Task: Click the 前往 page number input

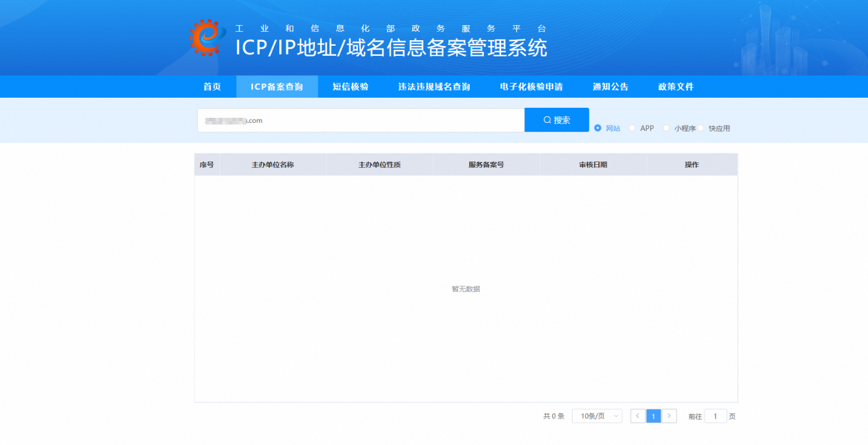Action: click(716, 416)
